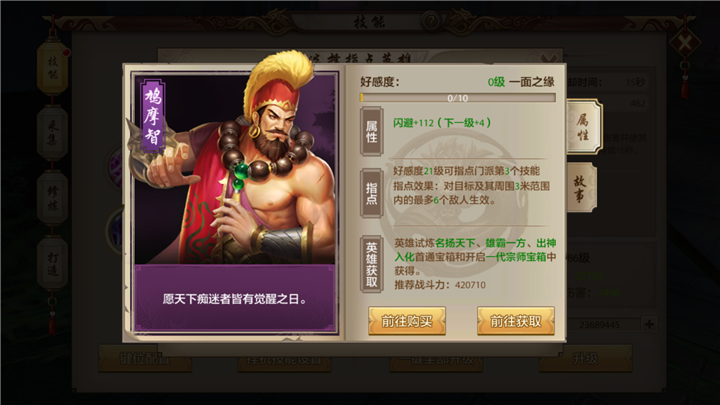
Task: Open the 打造 lantern menu
Action: click(x=52, y=264)
